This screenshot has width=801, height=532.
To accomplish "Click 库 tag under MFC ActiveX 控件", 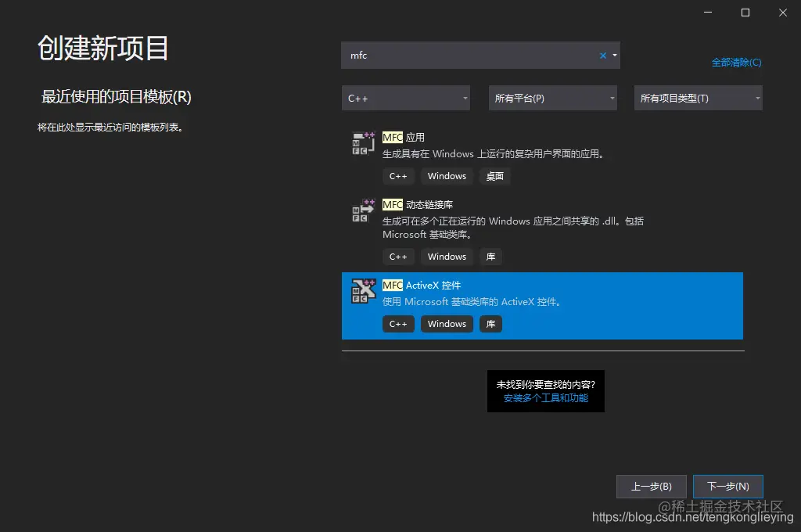I will [x=491, y=324].
